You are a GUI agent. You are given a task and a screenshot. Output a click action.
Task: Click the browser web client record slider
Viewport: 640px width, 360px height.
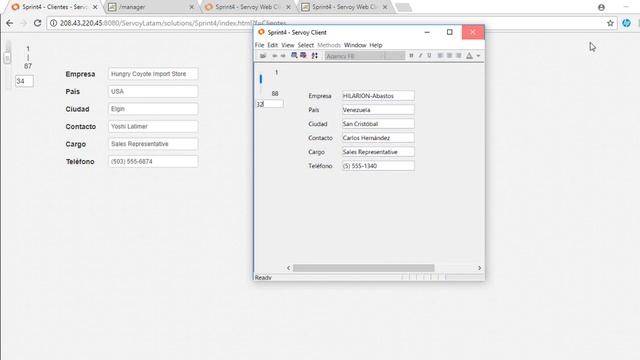[7, 58]
